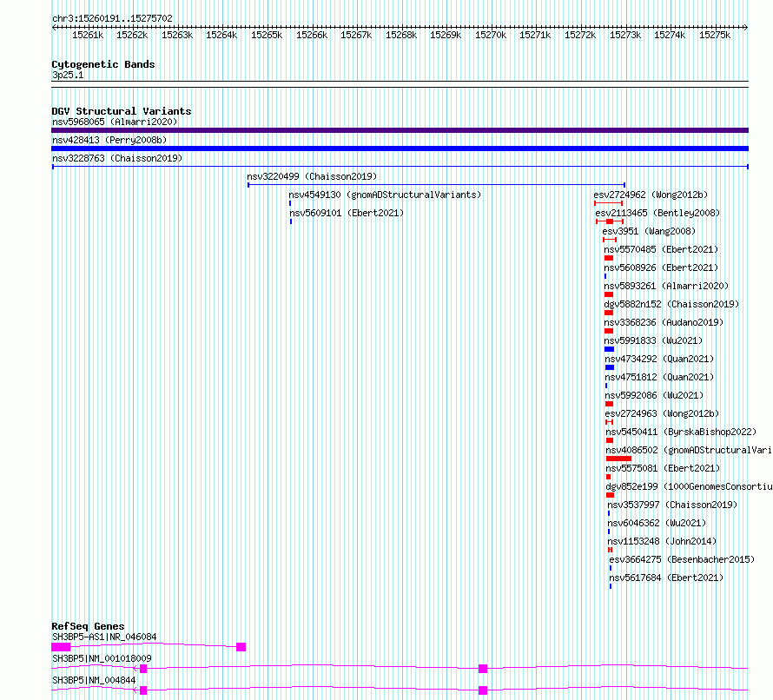The width and height of the screenshot is (773, 700).
Task: Click nsv5609101 (Ebert2021) label
Action: tap(347, 213)
